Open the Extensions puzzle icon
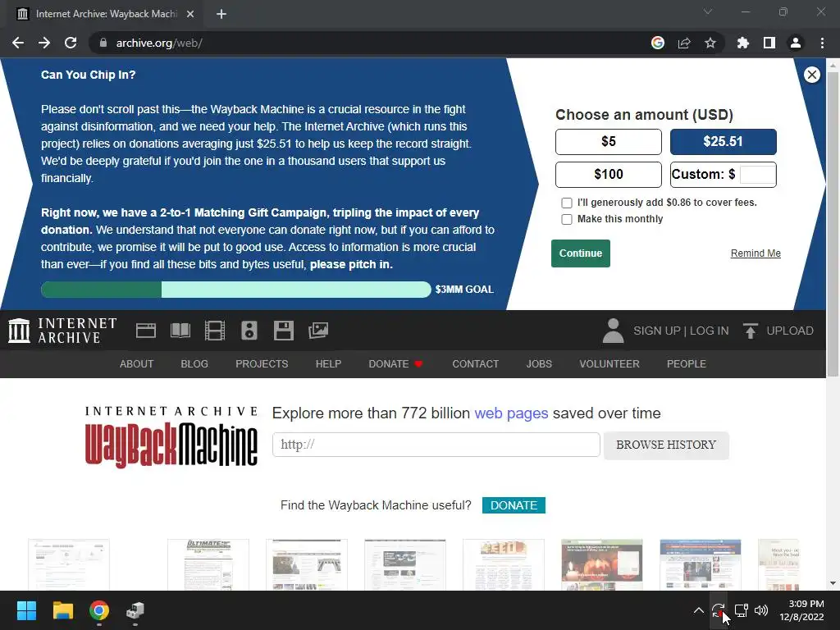This screenshot has height=630, width=840. [743, 43]
